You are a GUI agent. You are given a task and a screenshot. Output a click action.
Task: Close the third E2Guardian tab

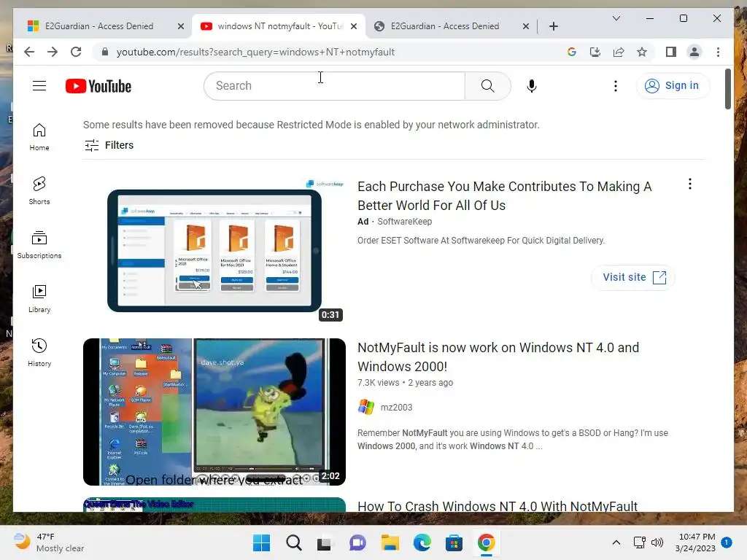coord(525,26)
